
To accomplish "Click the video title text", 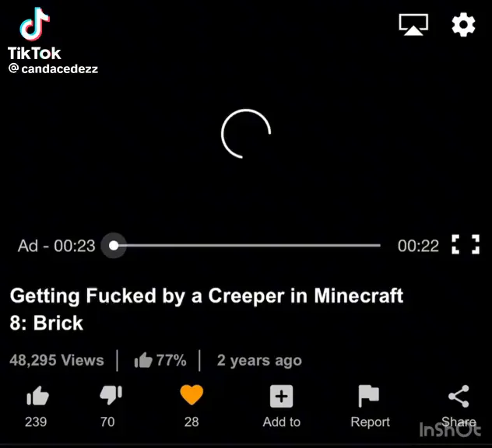I will (x=206, y=309).
